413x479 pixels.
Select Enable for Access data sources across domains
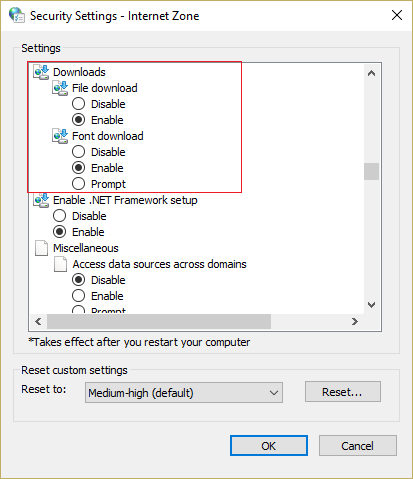tap(78, 296)
